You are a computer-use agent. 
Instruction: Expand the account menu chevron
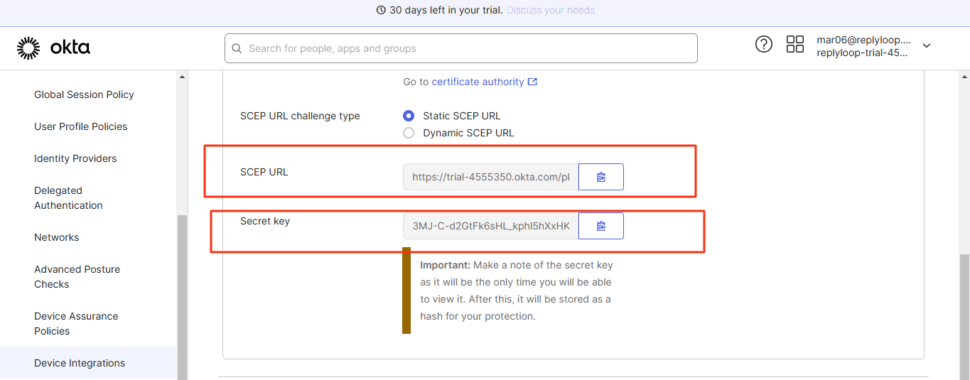click(x=926, y=46)
